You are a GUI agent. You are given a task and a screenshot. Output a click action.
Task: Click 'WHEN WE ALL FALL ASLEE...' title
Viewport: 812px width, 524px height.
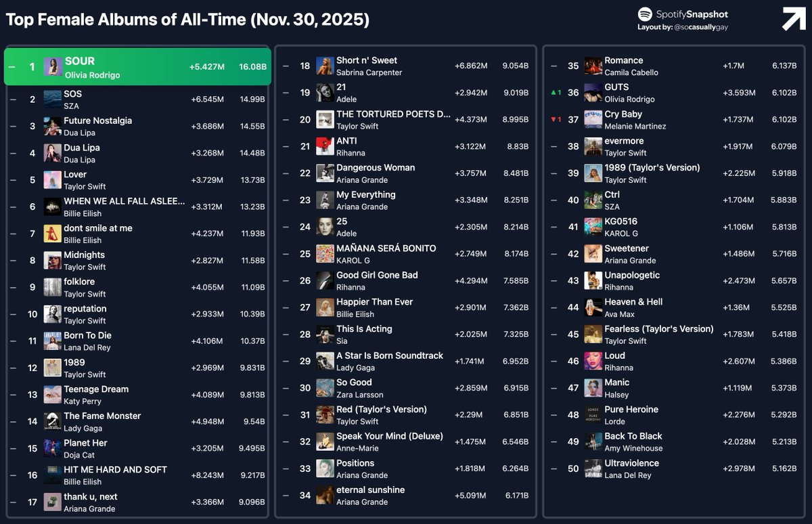pos(124,201)
